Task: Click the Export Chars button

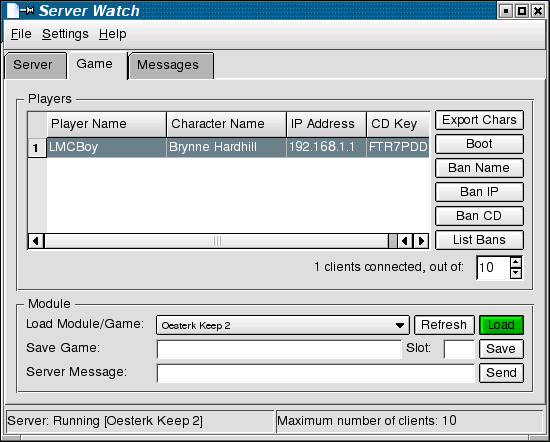Action: point(479,120)
